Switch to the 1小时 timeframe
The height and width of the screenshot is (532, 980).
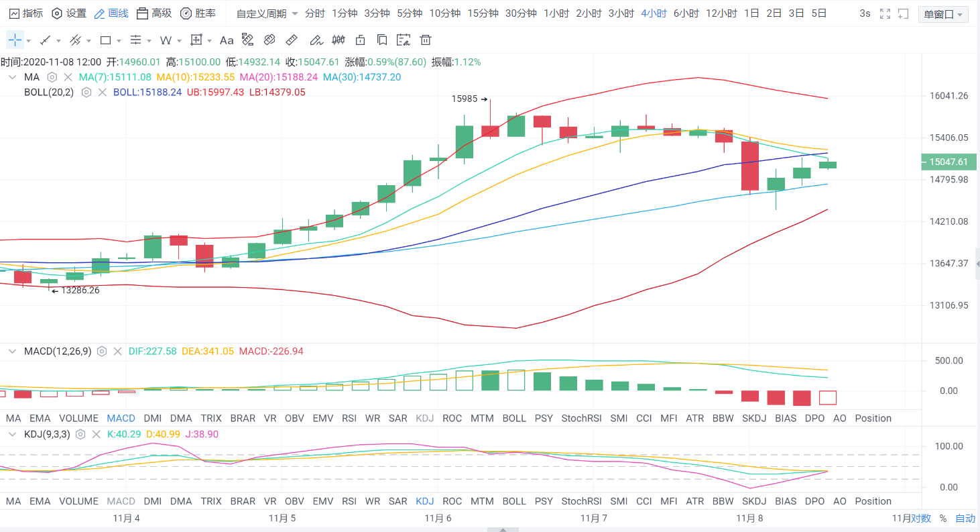[556, 13]
